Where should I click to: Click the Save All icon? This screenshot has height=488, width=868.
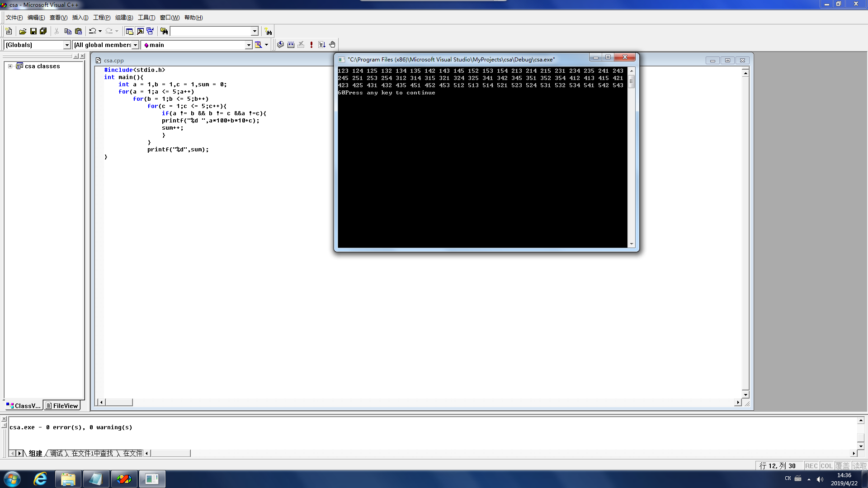(43, 31)
